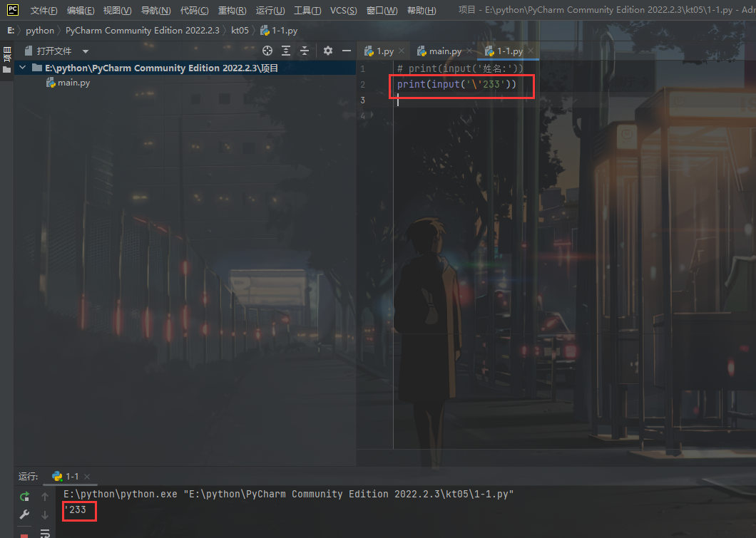Viewport: 756px width, 538px height.
Task: Open the 帮助(H) menu
Action: [x=422, y=10]
